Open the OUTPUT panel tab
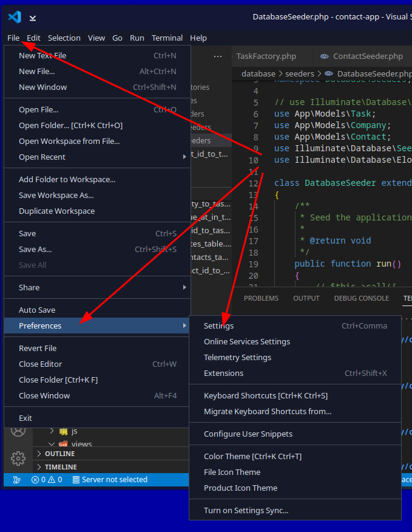This screenshot has height=532, width=412. click(x=306, y=298)
